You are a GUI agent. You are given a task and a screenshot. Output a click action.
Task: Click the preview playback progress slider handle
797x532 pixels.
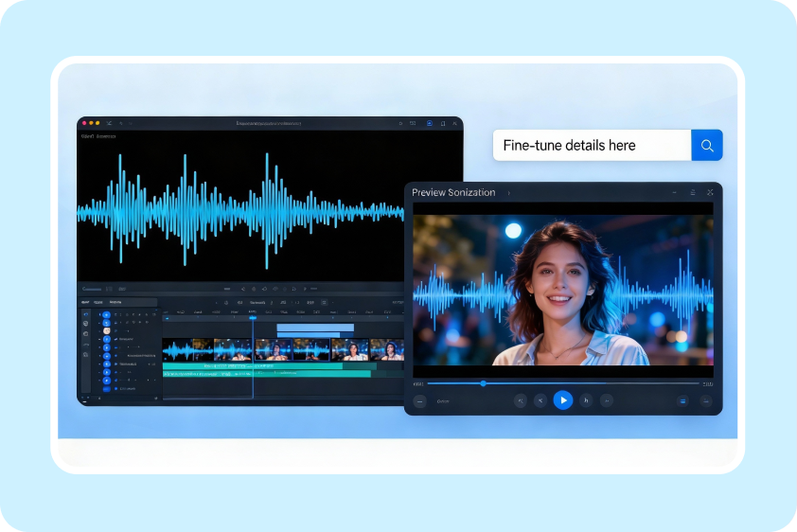[483, 383]
